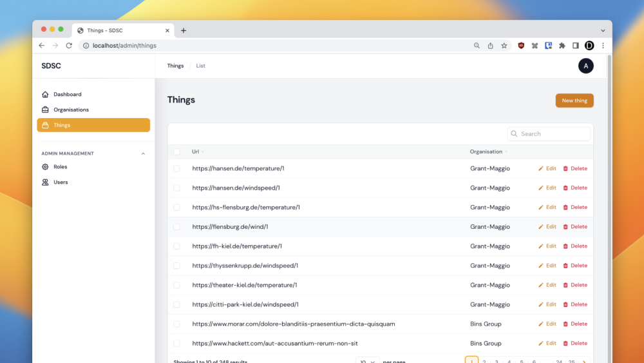
Task: Open the Organisations sidebar item
Action: [93, 110]
